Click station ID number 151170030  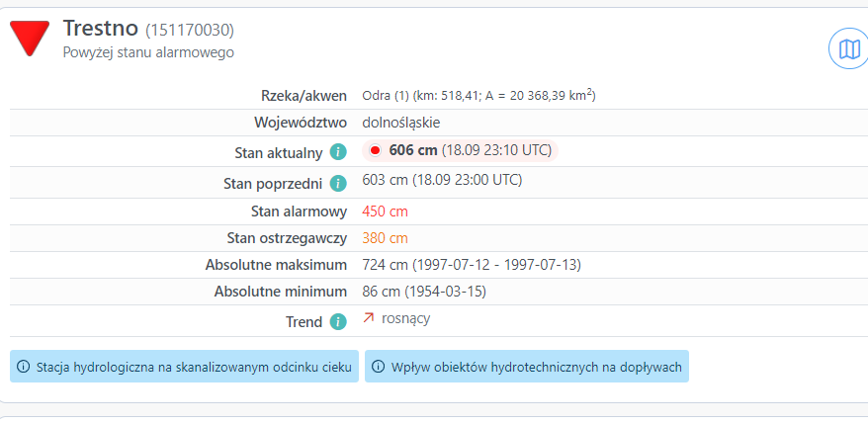pos(190,30)
